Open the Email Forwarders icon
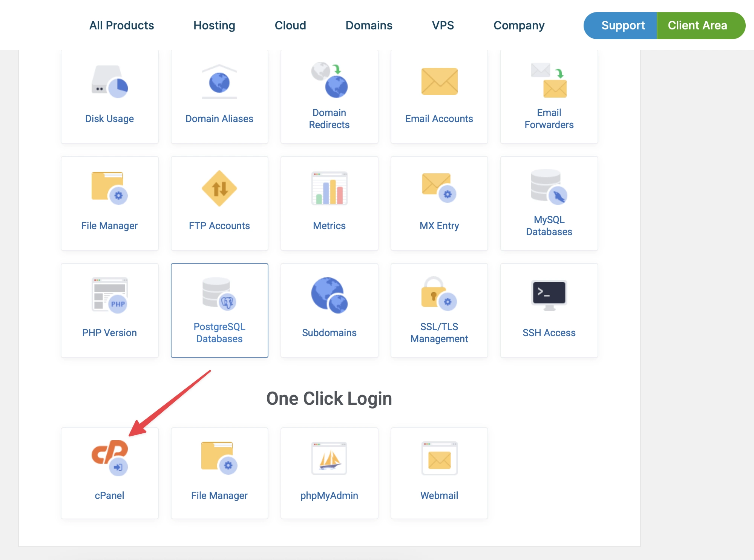This screenshot has height=560, width=754. click(549, 80)
